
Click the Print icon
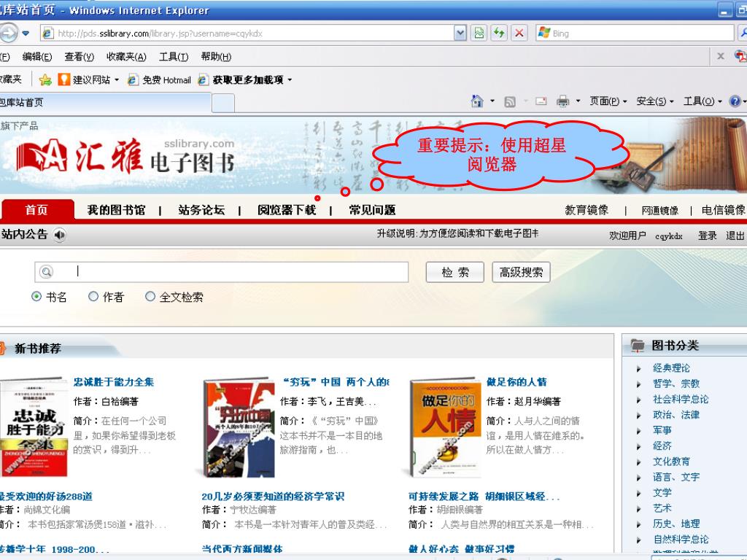(x=562, y=101)
